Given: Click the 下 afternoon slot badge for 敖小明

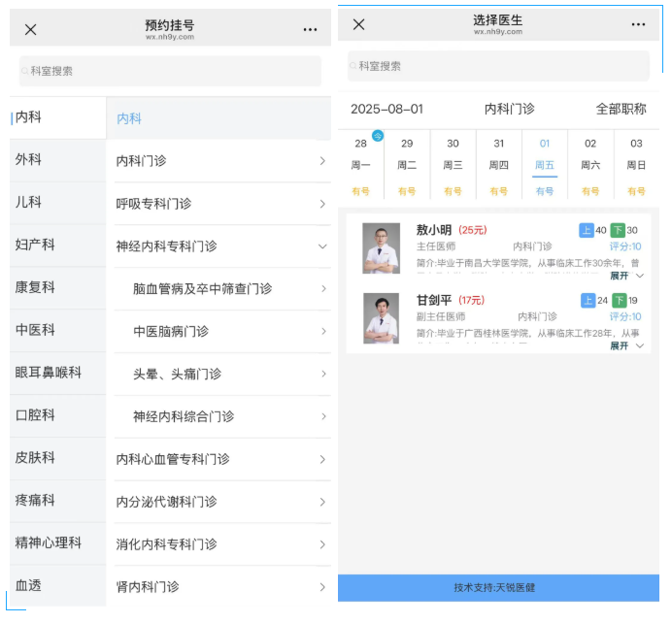Looking at the screenshot, I should [x=618, y=230].
